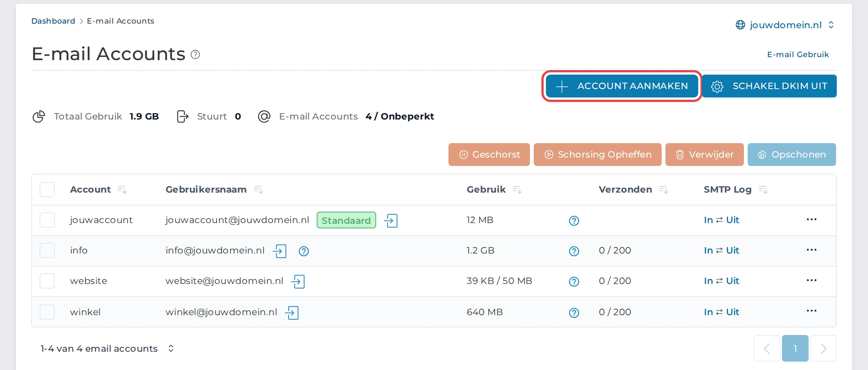Select the website row checkbox
The width and height of the screenshot is (868, 370).
point(47,281)
